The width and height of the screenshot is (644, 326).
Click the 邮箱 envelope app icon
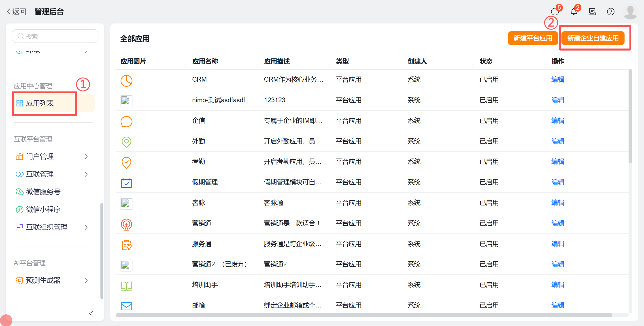tap(126, 306)
